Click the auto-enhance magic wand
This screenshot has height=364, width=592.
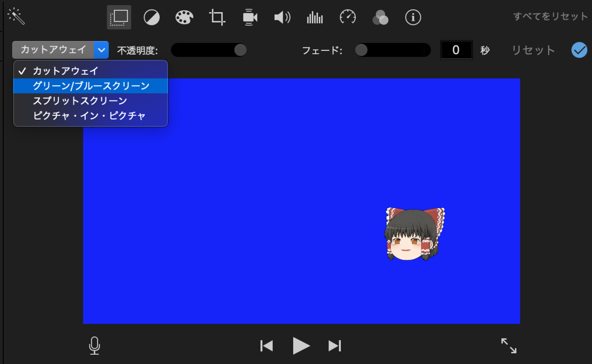pos(17,16)
